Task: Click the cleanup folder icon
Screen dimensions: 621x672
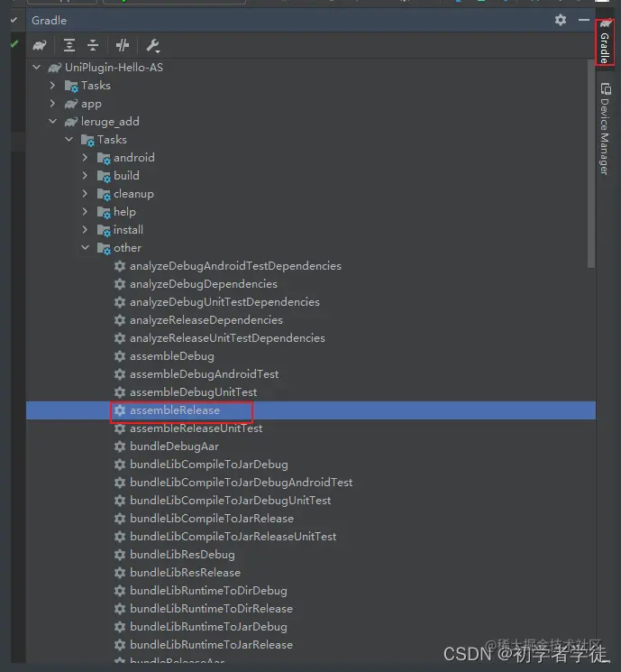Action: coord(104,194)
